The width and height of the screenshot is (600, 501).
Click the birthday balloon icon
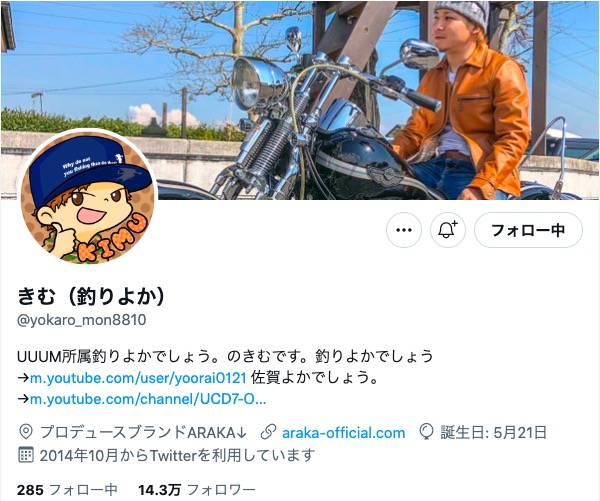[x=426, y=432]
